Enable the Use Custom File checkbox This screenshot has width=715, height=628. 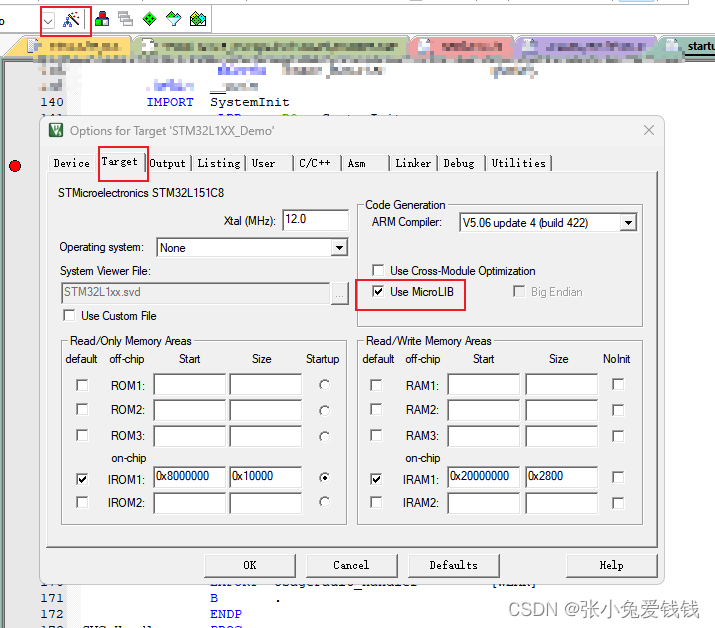[x=69, y=315]
